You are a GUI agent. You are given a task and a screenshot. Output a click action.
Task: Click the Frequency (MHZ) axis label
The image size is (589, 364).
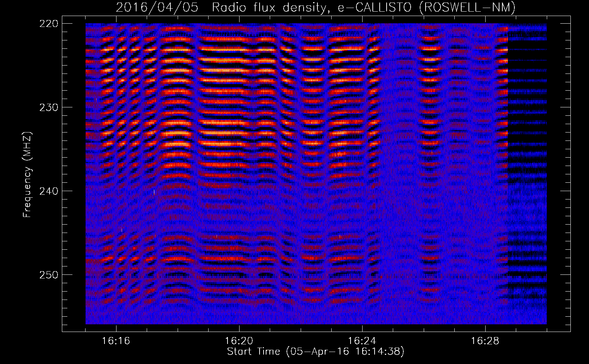pos(28,174)
